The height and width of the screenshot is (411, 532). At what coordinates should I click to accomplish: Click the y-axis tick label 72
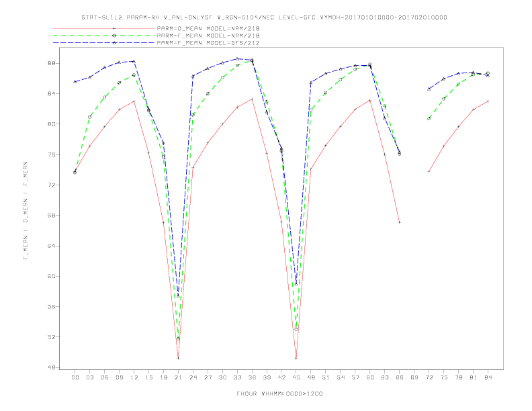click(x=52, y=185)
